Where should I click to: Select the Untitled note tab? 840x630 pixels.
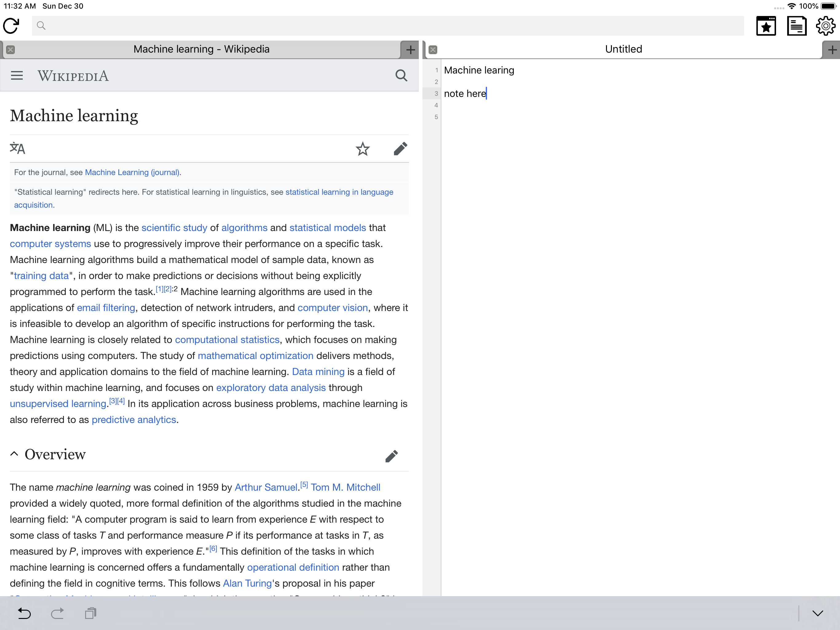[623, 50]
